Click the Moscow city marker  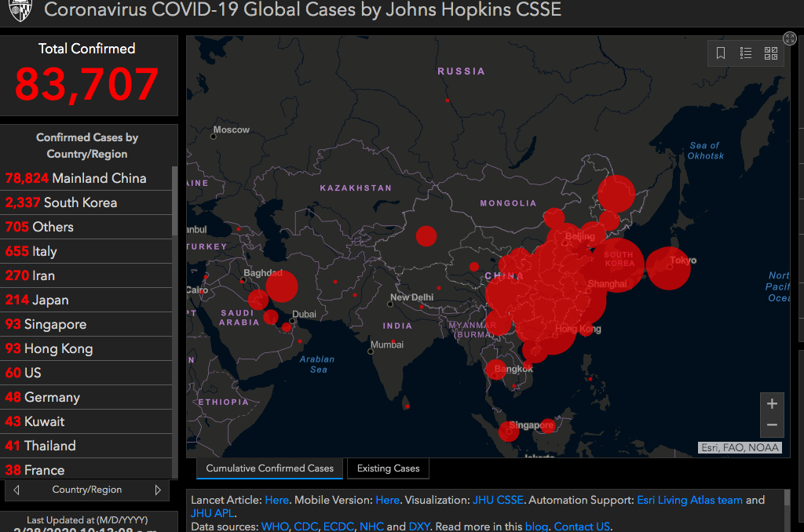pyautogui.click(x=214, y=137)
